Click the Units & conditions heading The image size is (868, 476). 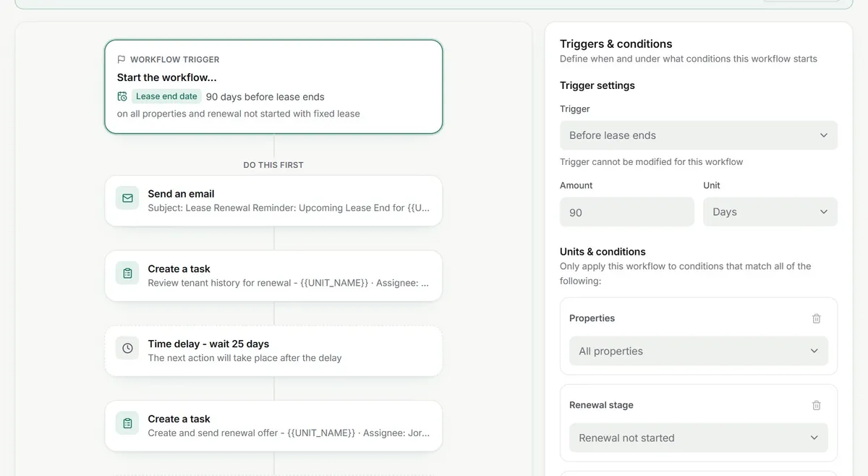point(603,252)
